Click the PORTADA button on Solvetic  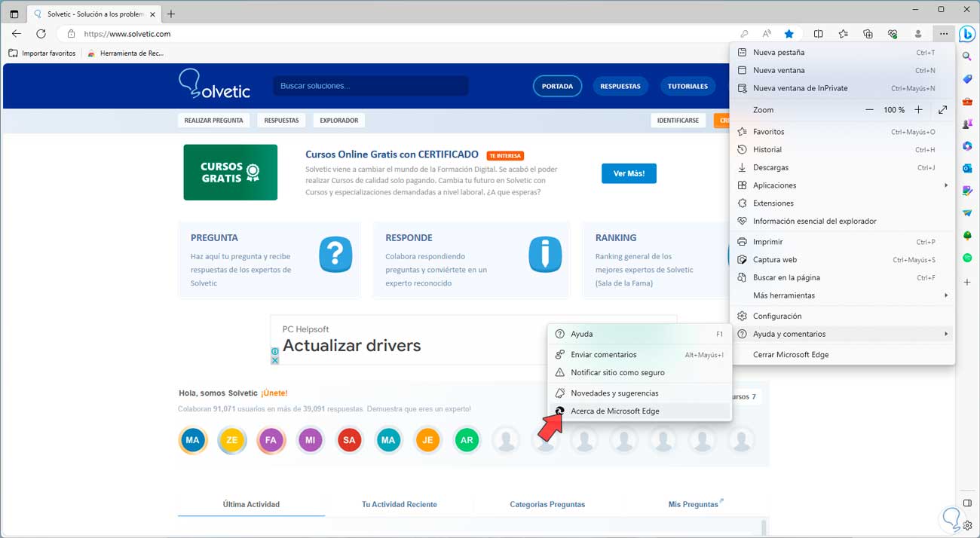pyautogui.click(x=557, y=86)
